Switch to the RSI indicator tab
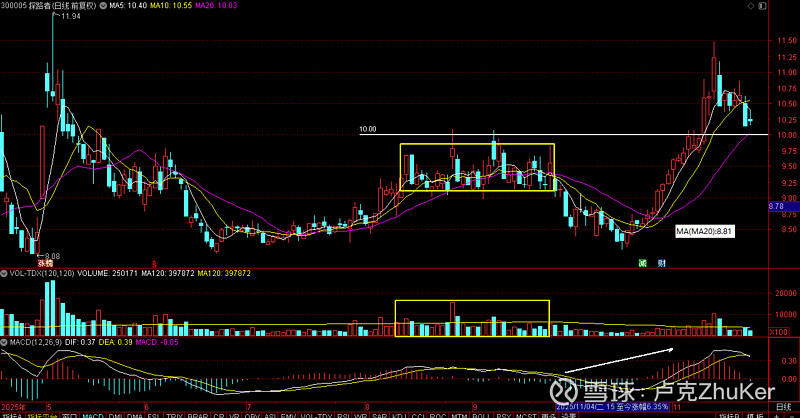800x418 pixels. click(343, 415)
